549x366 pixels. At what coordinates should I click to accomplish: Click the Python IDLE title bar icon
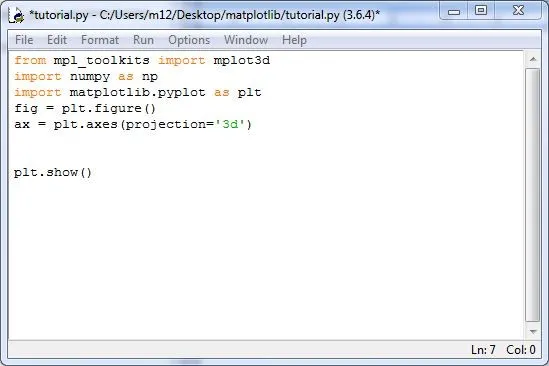[x=16, y=15]
